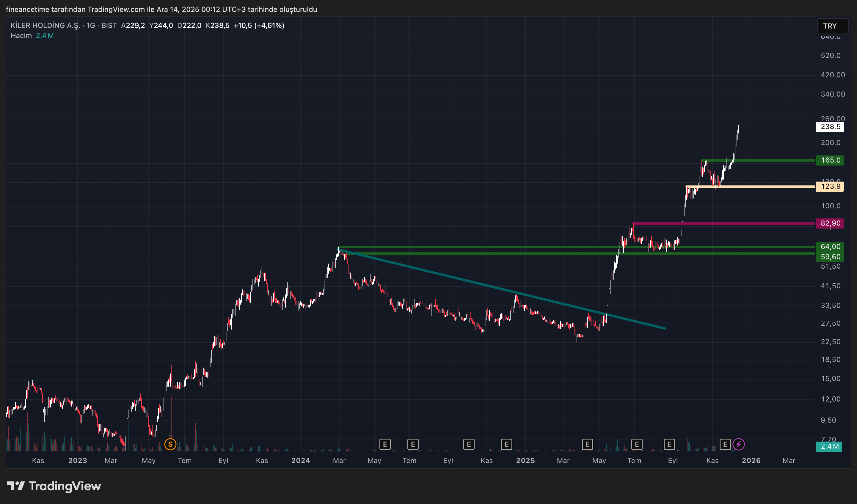The width and height of the screenshot is (857, 504).
Task: Select the teal descending trendline
Action: click(476, 283)
